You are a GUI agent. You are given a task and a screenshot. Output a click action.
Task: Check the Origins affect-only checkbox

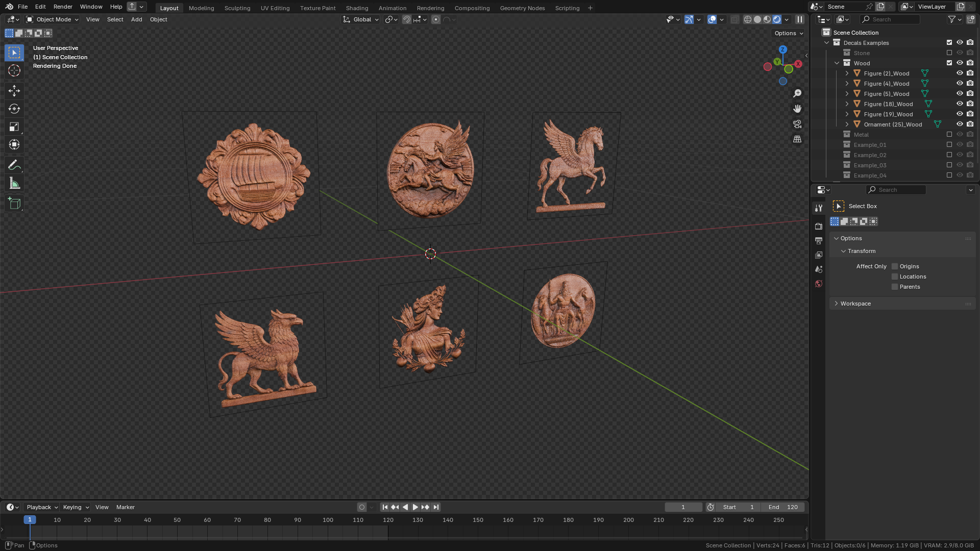pyautogui.click(x=895, y=266)
